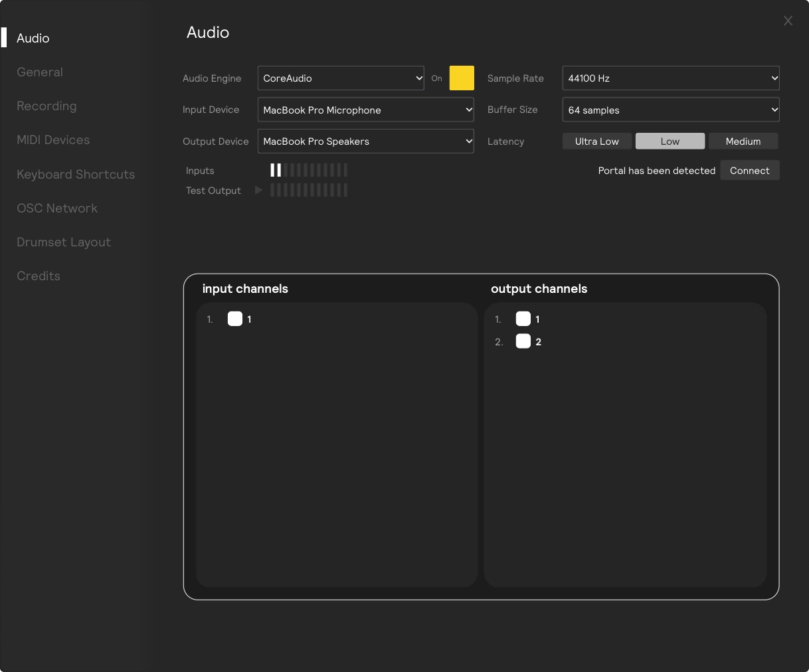
Task: Click the Inputs level meter
Action: (x=309, y=170)
